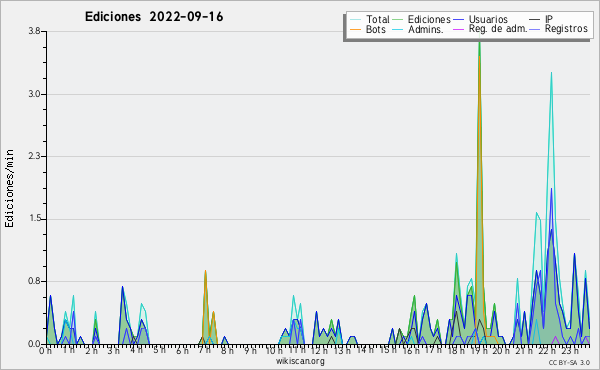Screen dimensions: 600x370
Task: Click the orange Bots legend line swatch
Action: 355,29
